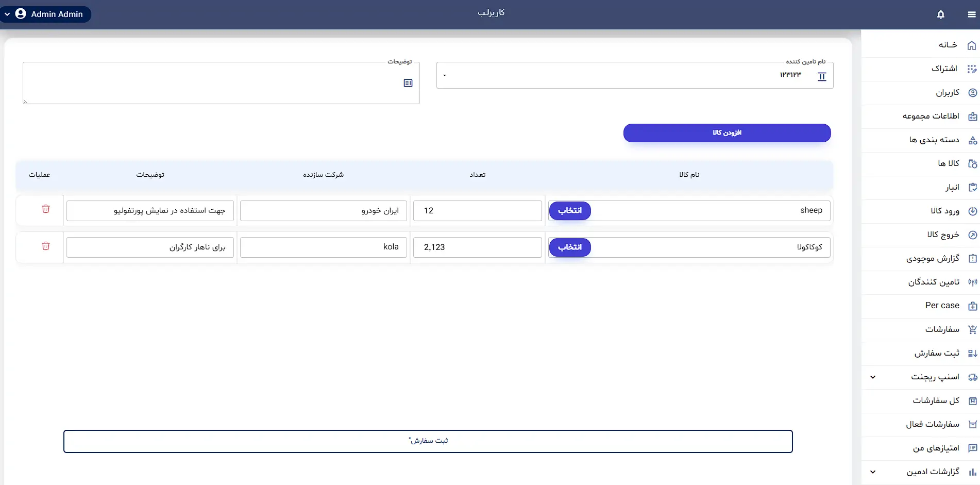This screenshot has height=485, width=980.
Task: Click the اطلاعات مجموعه icon
Action: pos(972,116)
